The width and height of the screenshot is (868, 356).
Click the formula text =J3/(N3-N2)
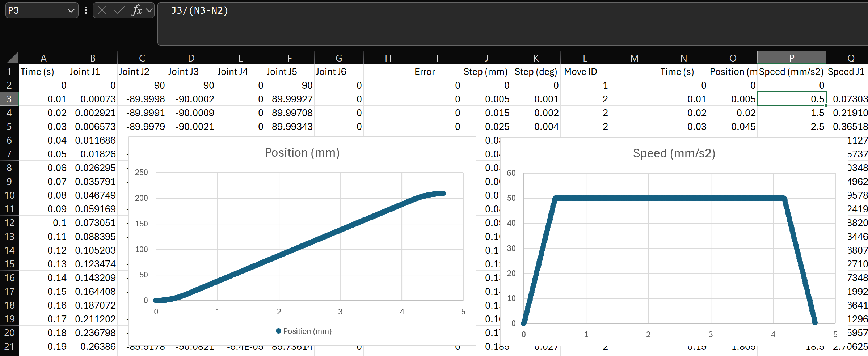pyautogui.click(x=197, y=10)
